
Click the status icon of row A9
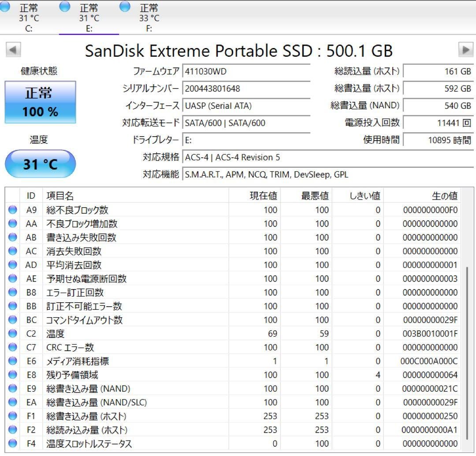pos(12,210)
